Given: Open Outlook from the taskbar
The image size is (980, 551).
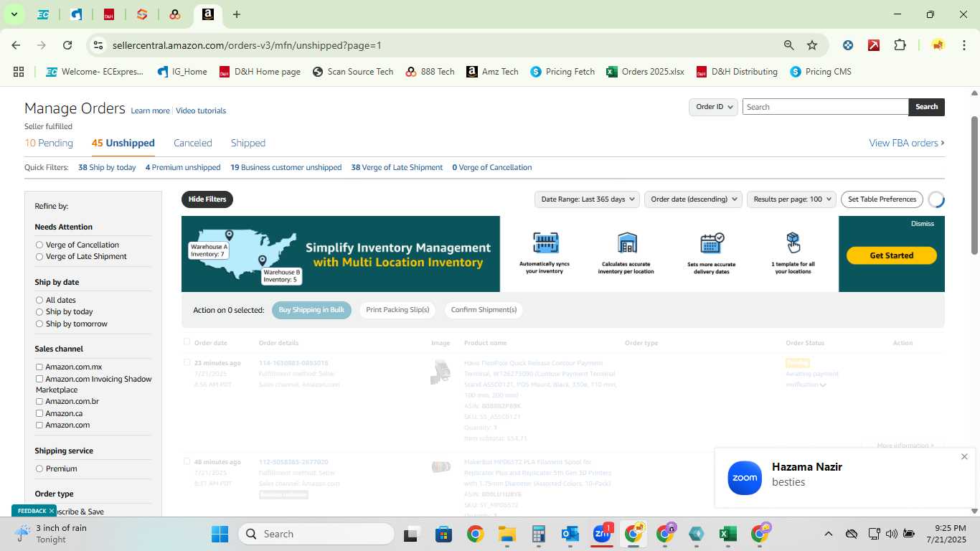Looking at the screenshot, I should pos(570,534).
